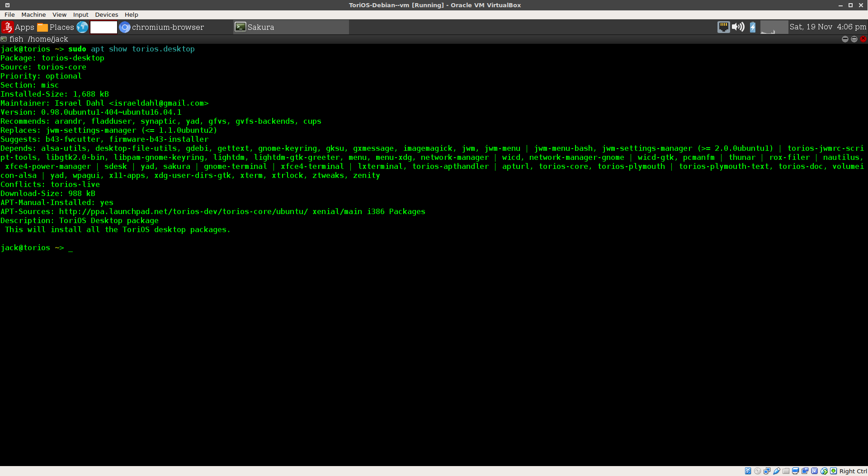Maximize the fish terminal window
This screenshot has width=868, height=476.
point(854,39)
